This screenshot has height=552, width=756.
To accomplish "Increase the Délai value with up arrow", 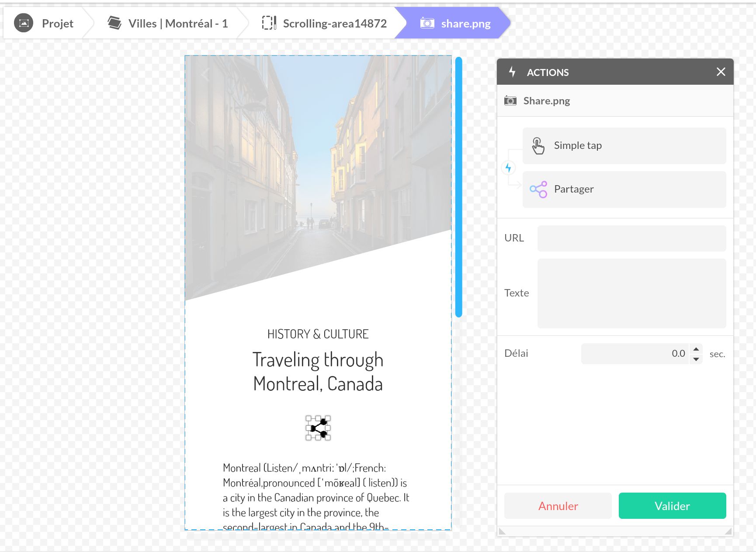I will (x=696, y=349).
